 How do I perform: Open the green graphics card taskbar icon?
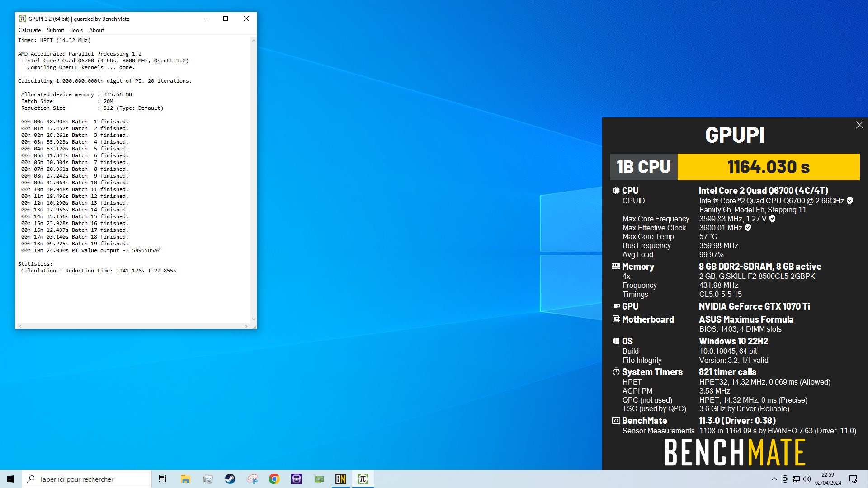[319, 479]
